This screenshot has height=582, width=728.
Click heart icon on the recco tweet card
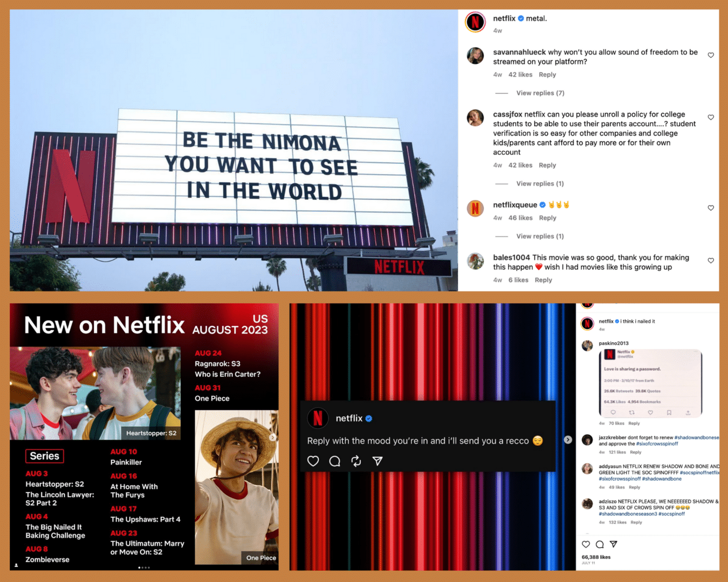pos(313,461)
